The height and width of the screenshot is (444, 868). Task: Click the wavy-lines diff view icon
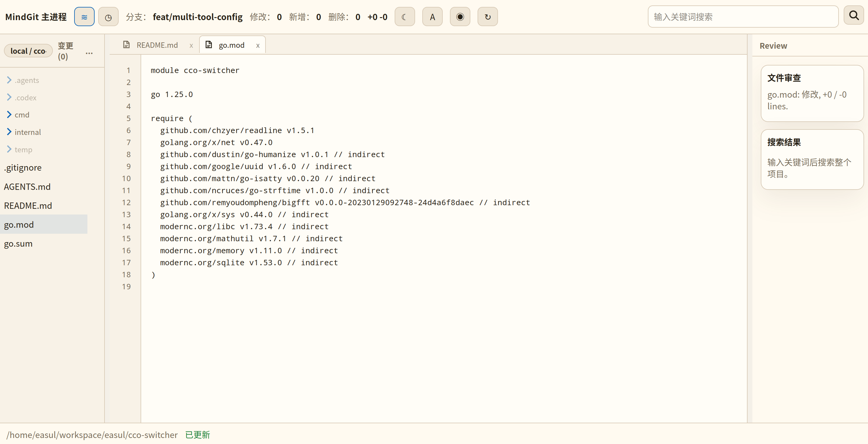click(84, 17)
